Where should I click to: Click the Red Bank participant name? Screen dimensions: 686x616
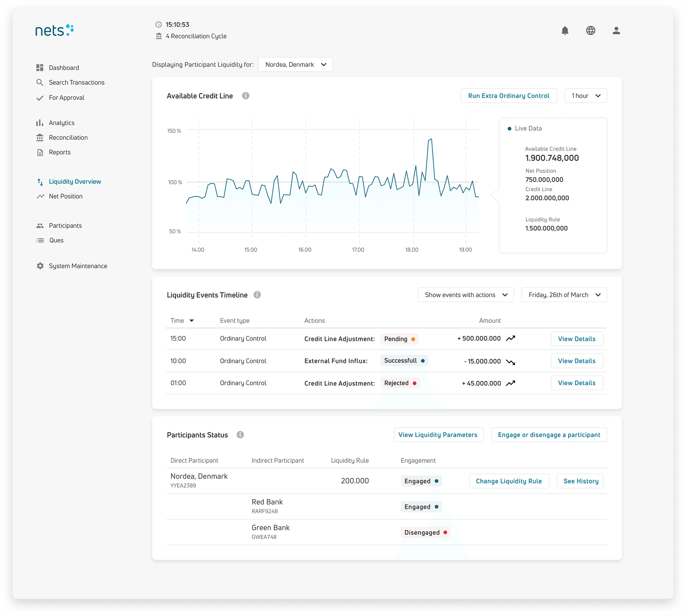[x=267, y=502]
